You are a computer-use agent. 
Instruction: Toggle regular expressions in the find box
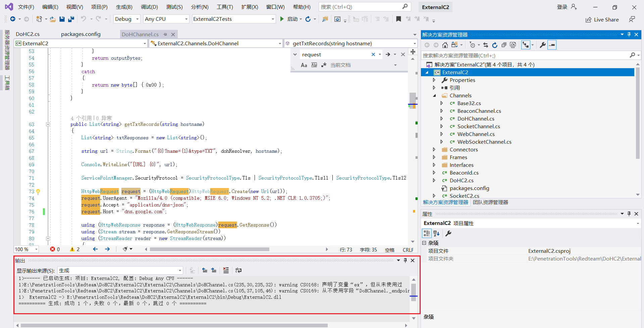point(324,65)
